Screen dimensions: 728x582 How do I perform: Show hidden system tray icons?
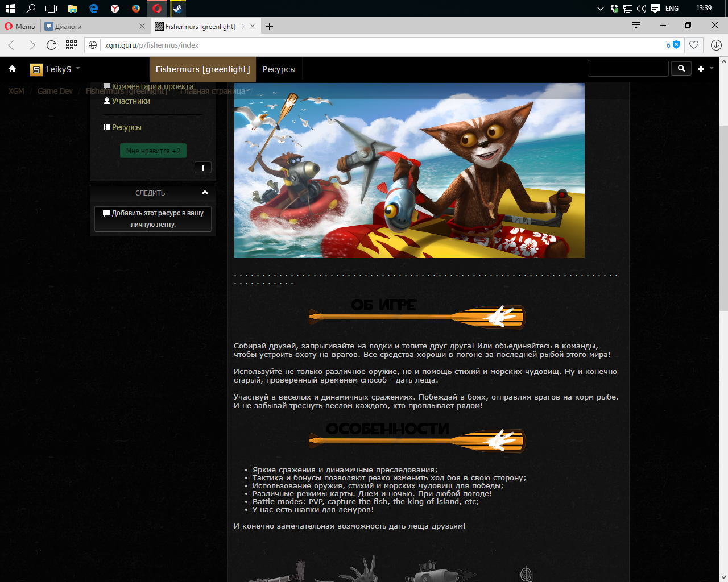(600, 8)
